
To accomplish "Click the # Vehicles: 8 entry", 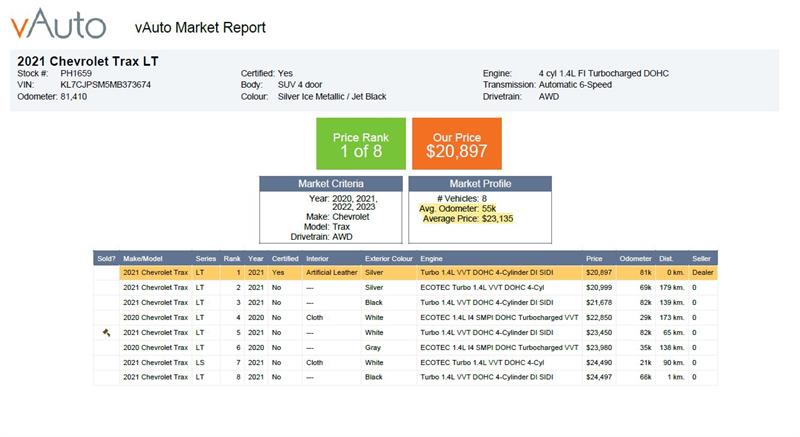I will click(x=462, y=198).
